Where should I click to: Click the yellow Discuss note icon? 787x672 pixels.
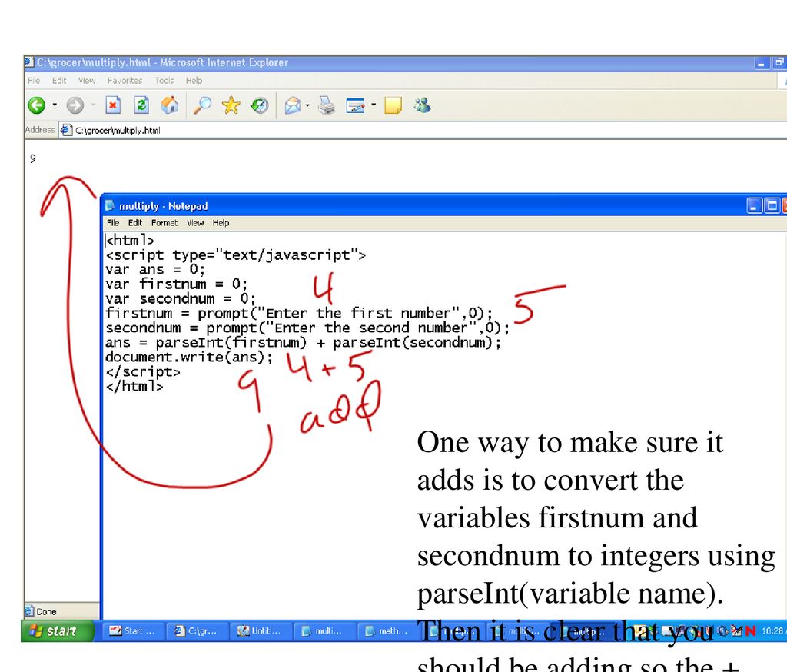[x=393, y=105]
